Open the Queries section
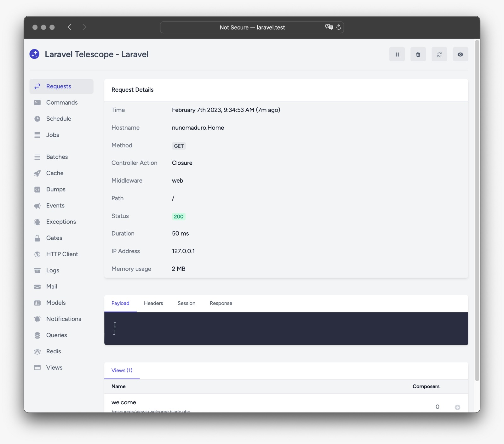Screen dimensions: 504x444 point(56,335)
